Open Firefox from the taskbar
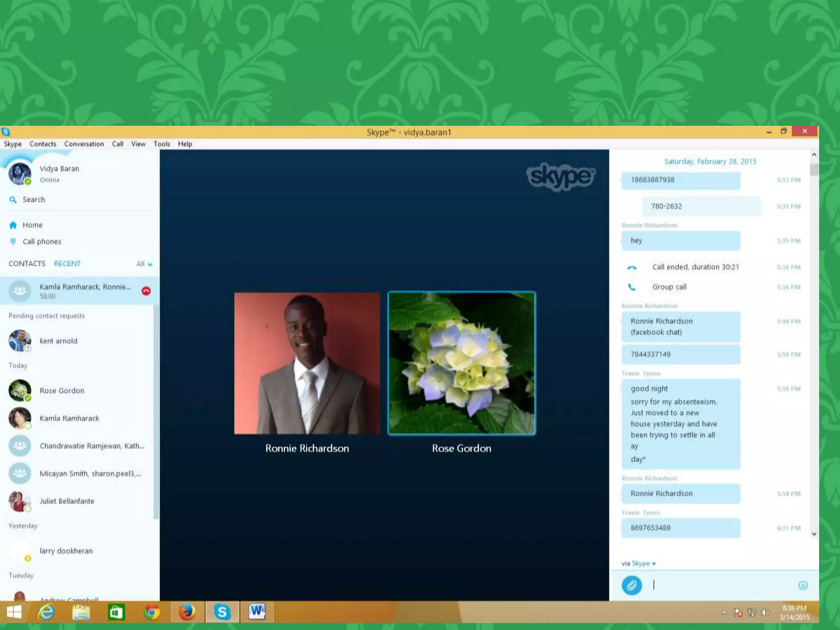 click(x=187, y=612)
